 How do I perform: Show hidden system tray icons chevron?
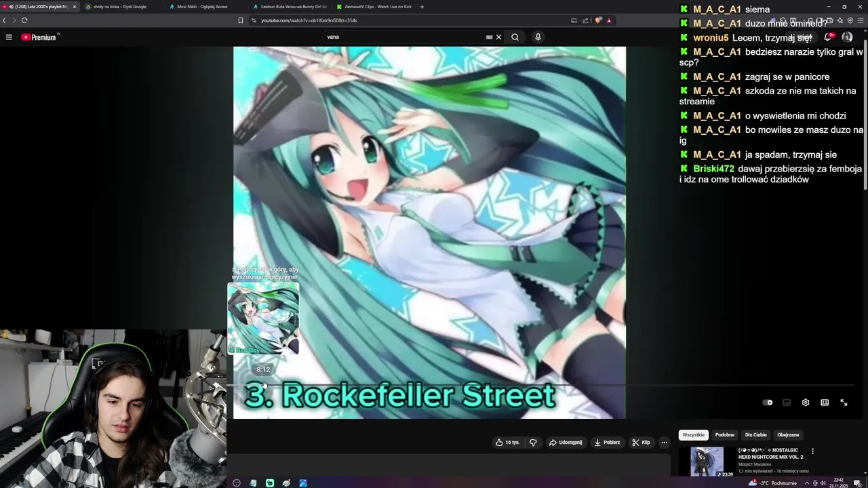[806, 483]
